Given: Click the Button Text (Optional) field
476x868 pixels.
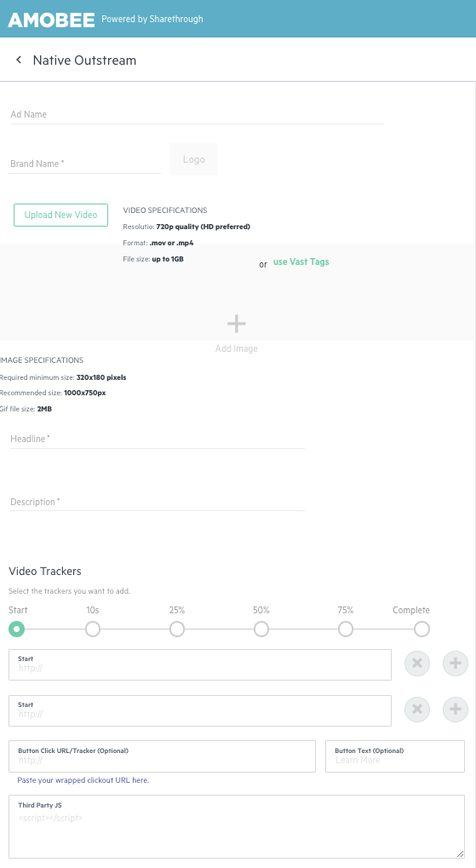Looking at the screenshot, I should click(x=395, y=756).
